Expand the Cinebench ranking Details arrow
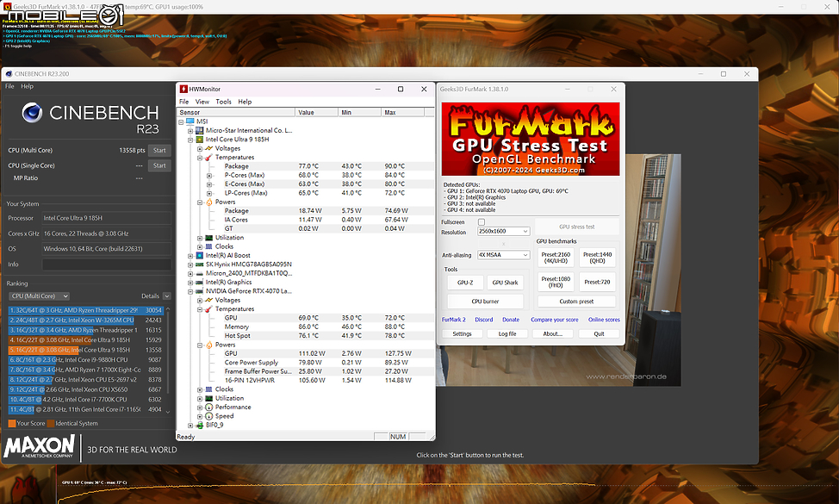The width and height of the screenshot is (839, 504). pyautogui.click(x=166, y=296)
